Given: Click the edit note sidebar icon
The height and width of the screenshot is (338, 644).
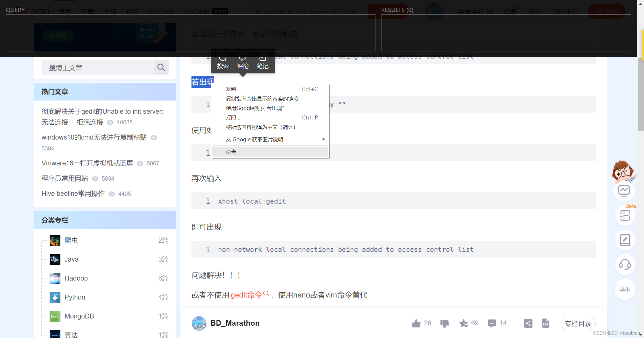Looking at the screenshot, I should [625, 240].
